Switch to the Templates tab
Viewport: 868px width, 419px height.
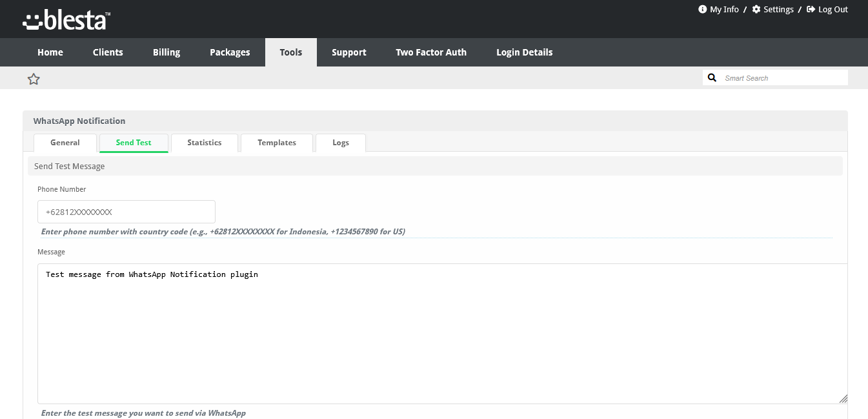[x=277, y=143]
